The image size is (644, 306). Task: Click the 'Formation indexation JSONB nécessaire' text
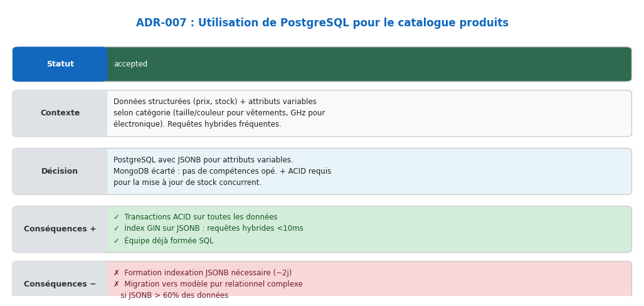[208, 273]
